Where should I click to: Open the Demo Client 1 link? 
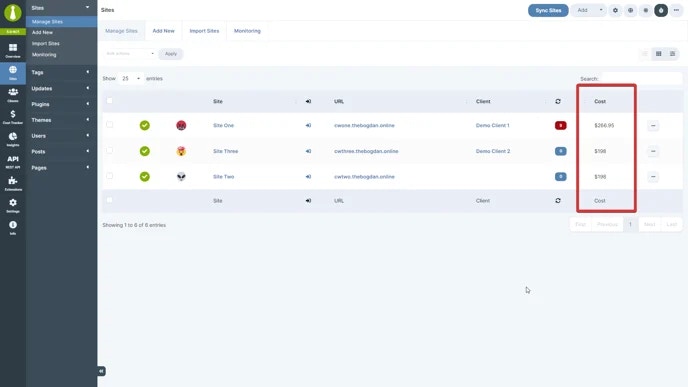tap(492, 125)
